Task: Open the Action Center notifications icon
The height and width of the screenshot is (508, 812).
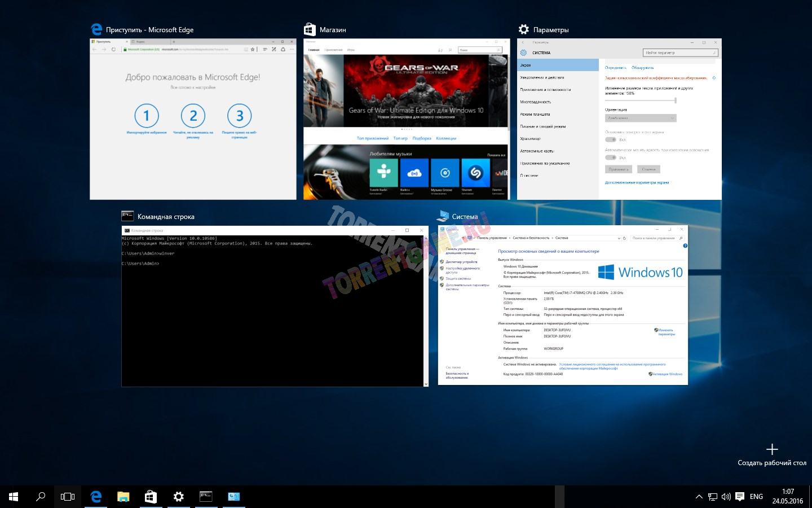Action: [x=740, y=497]
